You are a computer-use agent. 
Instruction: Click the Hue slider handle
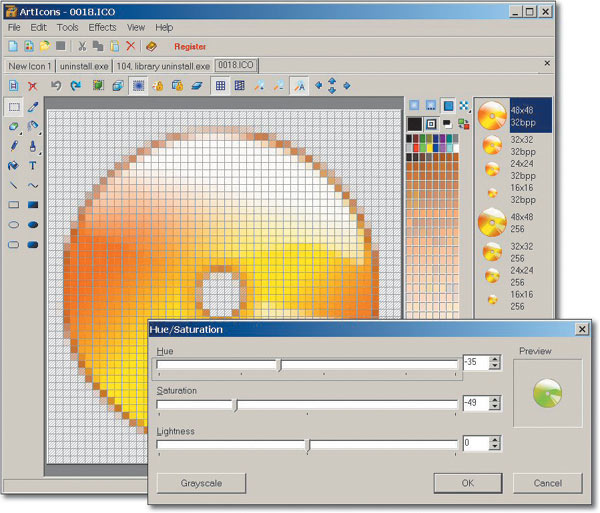tap(280, 365)
